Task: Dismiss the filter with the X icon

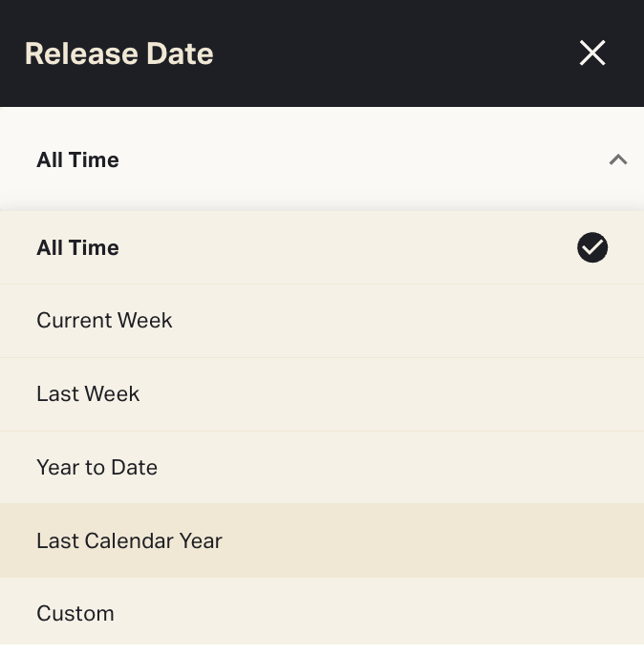Action: click(x=592, y=53)
